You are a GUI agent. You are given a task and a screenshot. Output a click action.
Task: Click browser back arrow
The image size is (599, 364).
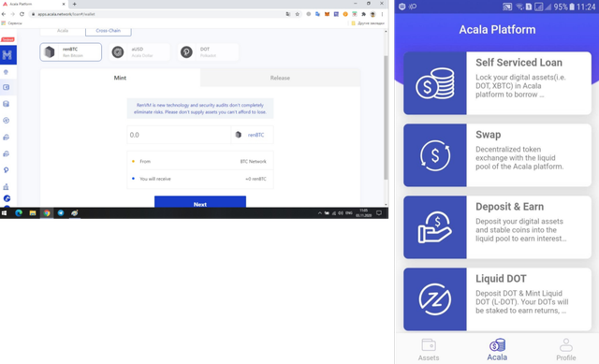pos(4,14)
